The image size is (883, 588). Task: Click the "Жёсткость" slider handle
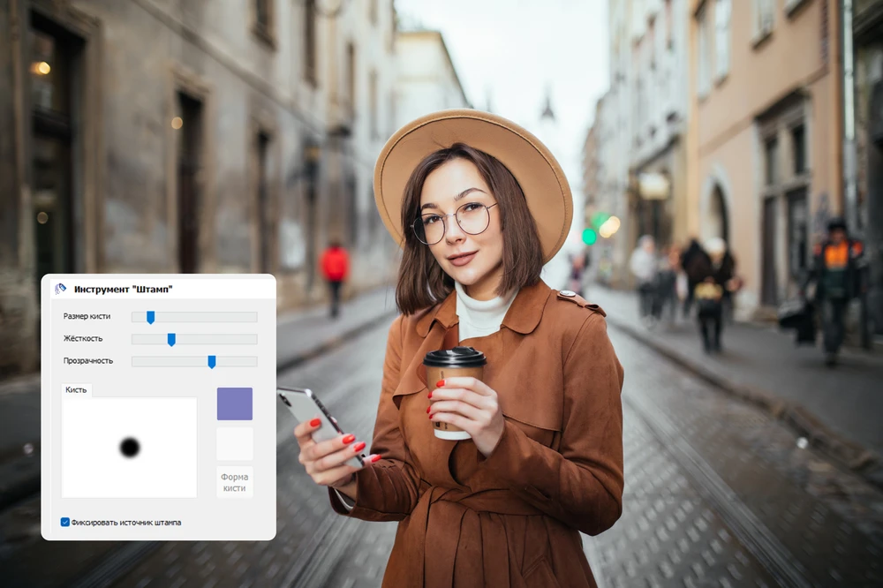coord(171,339)
